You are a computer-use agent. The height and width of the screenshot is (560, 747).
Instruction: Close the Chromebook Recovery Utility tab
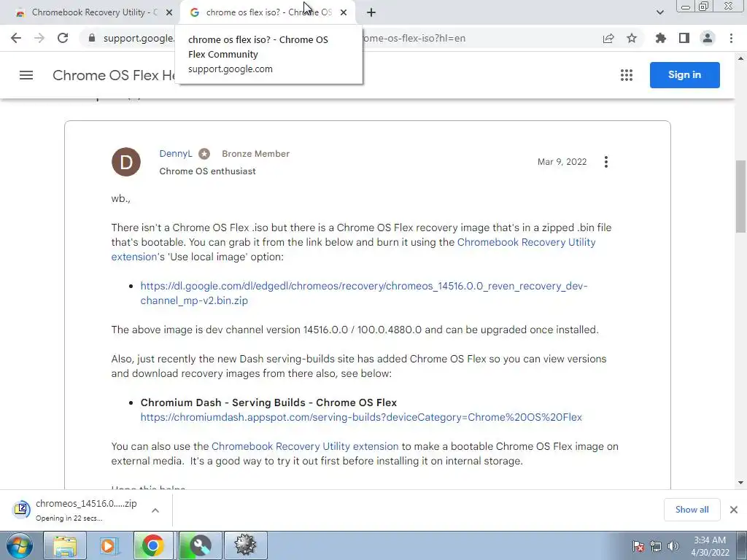[169, 12]
